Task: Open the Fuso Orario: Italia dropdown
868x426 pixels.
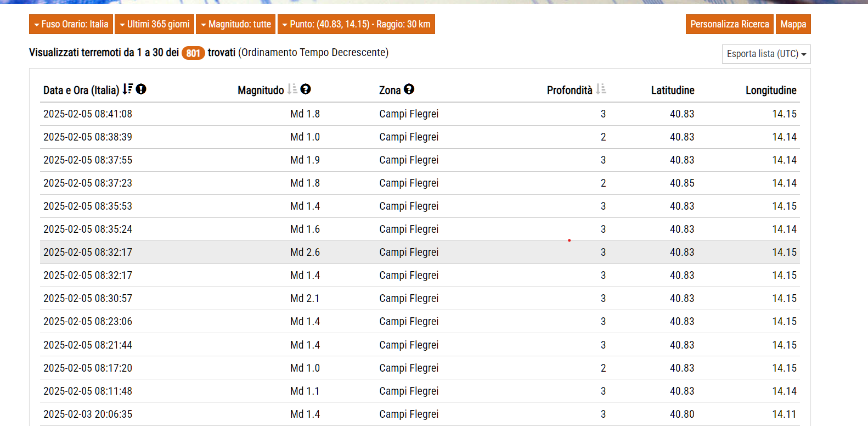Action: 71,24
